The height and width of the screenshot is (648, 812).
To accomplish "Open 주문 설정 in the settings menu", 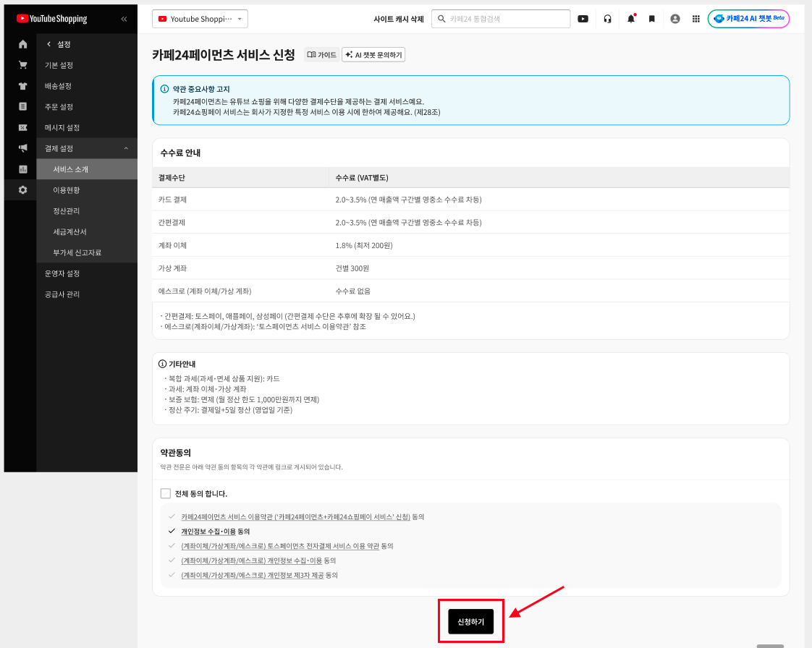I will pyautogui.click(x=59, y=106).
